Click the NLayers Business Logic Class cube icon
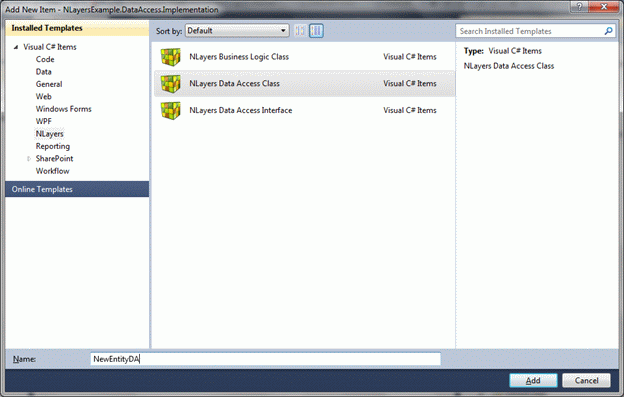 pyautogui.click(x=170, y=57)
